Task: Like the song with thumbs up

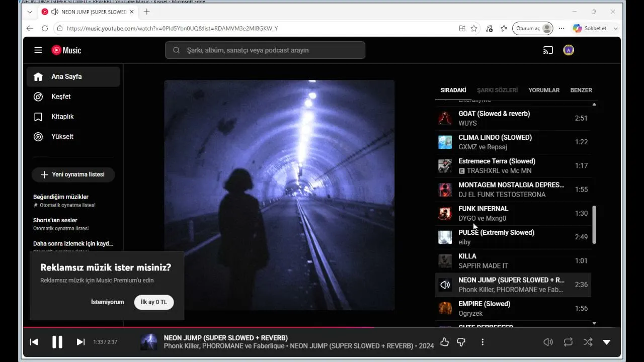Action: (x=444, y=342)
